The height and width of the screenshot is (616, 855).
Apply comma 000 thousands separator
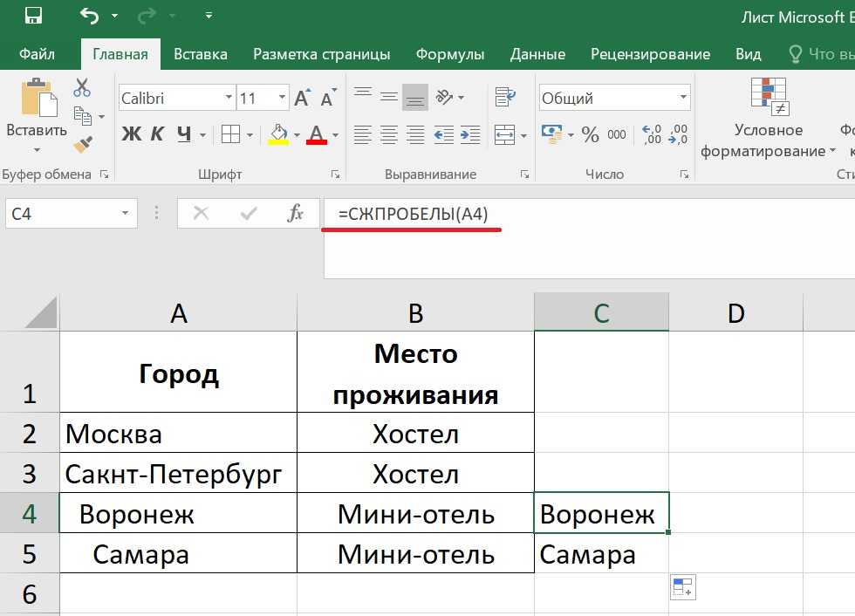point(617,134)
